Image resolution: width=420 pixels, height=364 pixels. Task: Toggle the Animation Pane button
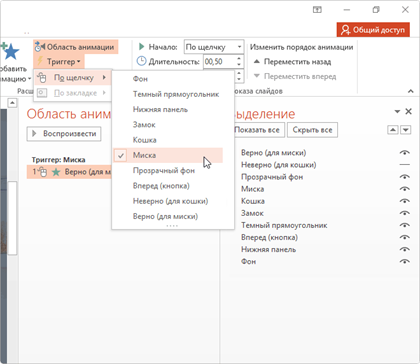pos(76,47)
